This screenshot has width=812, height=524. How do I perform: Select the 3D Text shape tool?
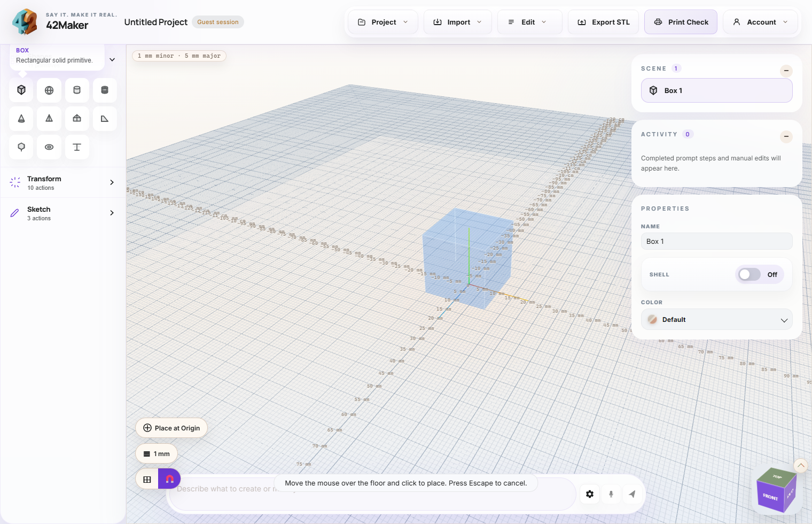pos(77,147)
